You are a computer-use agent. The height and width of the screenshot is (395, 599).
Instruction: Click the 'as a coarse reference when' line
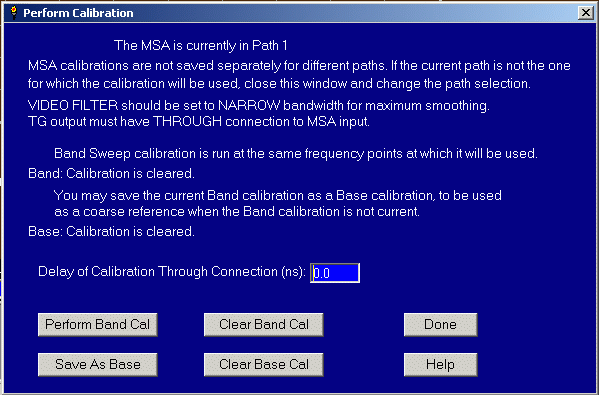pos(237,212)
